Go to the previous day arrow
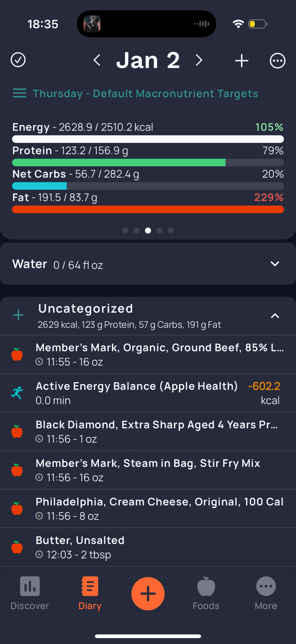Screen dimensions: 296x644 (x=97, y=60)
